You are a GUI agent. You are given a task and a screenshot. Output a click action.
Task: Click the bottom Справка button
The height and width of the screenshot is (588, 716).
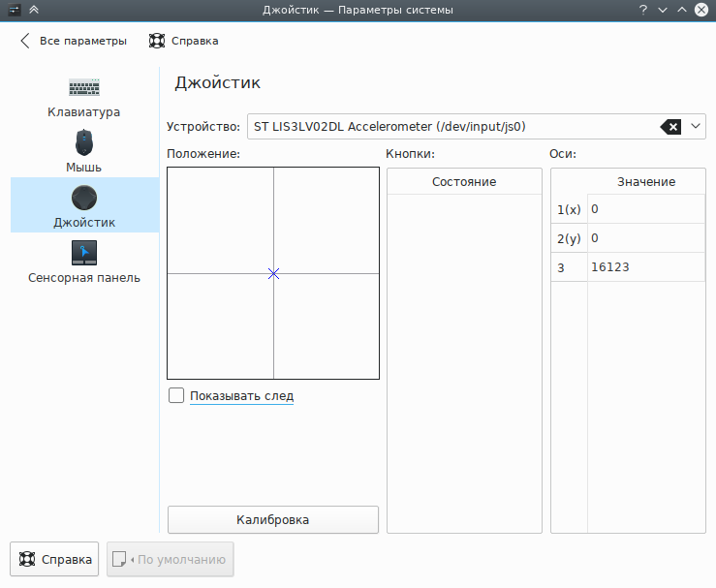(x=54, y=559)
